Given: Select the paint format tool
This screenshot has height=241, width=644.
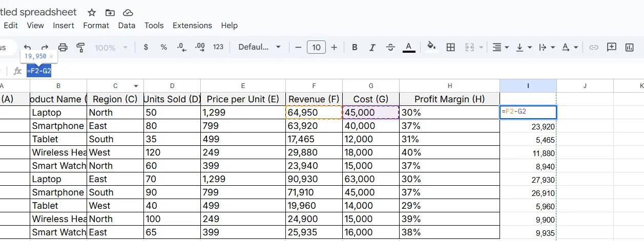Looking at the screenshot, I should (x=80, y=48).
